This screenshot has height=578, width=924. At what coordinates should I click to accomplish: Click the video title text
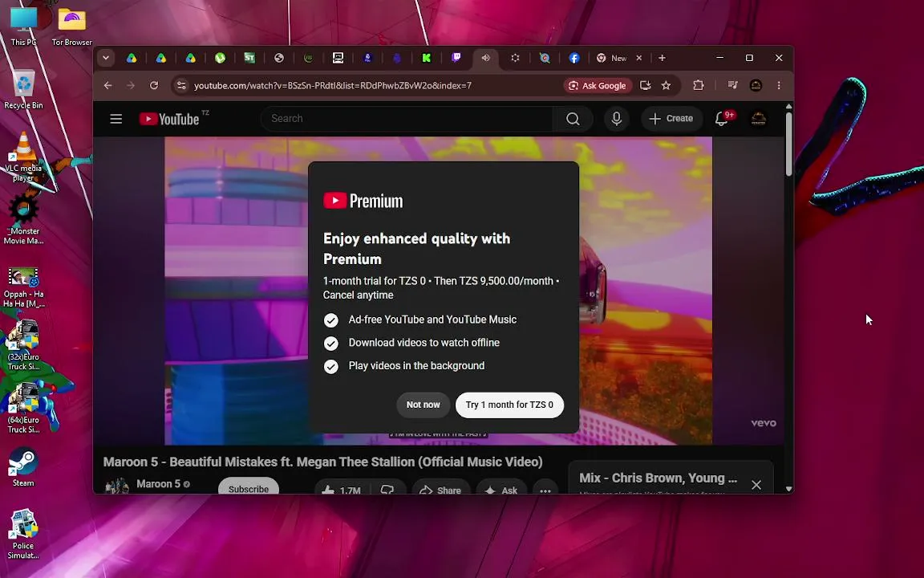click(x=323, y=462)
